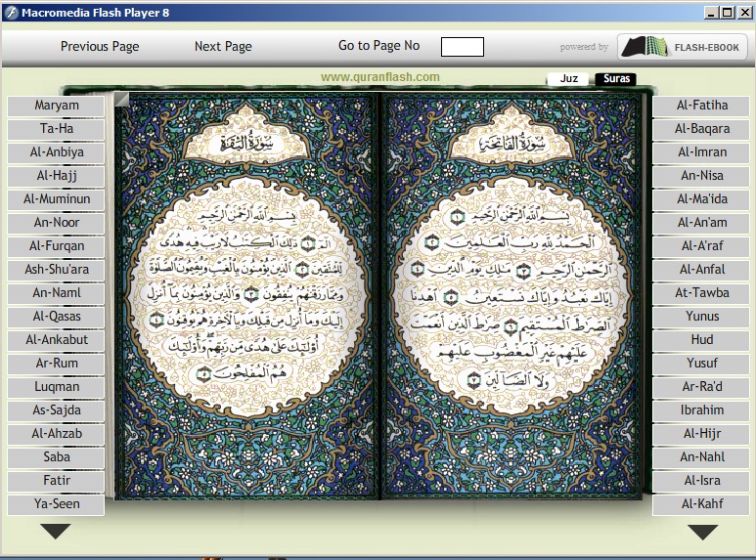Open sura Al-Anbiya
Screen dimensions: 756x560
pos(56,152)
